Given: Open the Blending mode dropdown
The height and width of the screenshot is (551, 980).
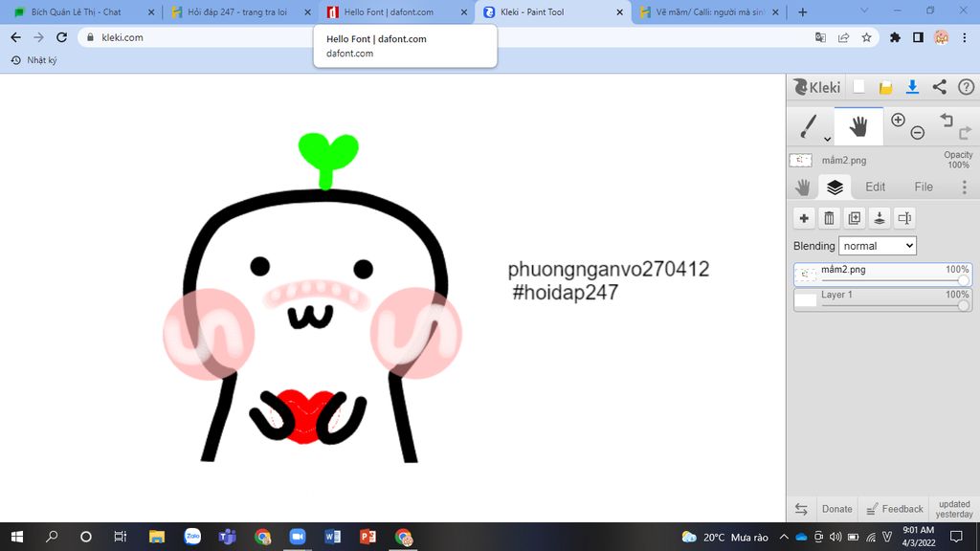Looking at the screenshot, I should (878, 246).
